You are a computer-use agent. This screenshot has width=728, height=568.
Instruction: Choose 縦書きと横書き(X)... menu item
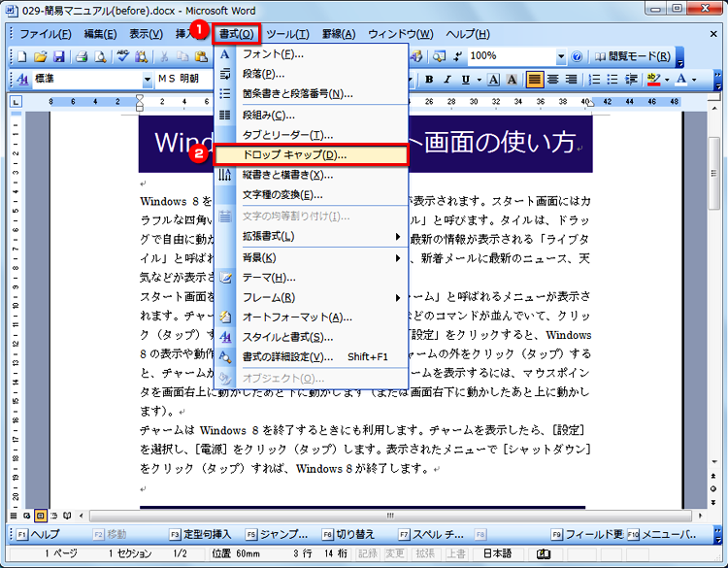point(311,175)
